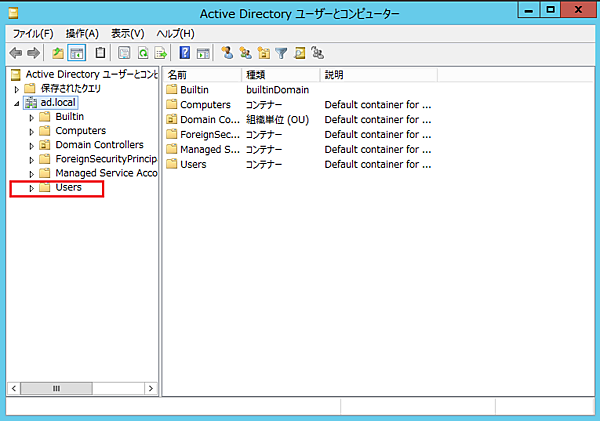Expand the Managed Service Accounts tree node
The width and height of the screenshot is (600, 421).
pyautogui.click(x=31, y=174)
